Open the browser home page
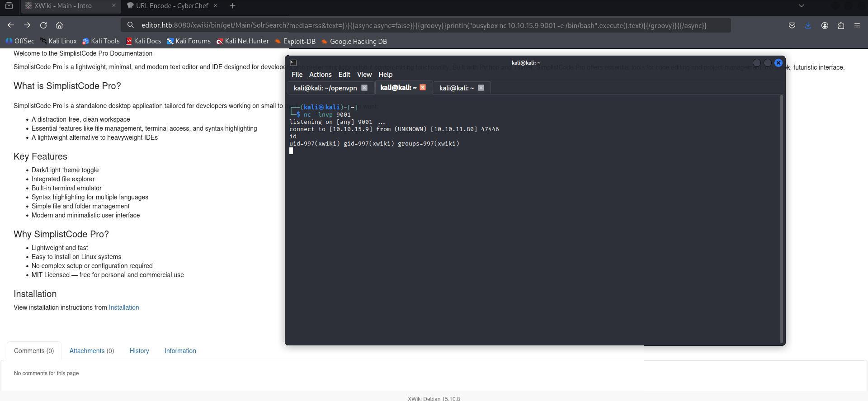This screenshot has height=401, width=868. pos(59,25)
